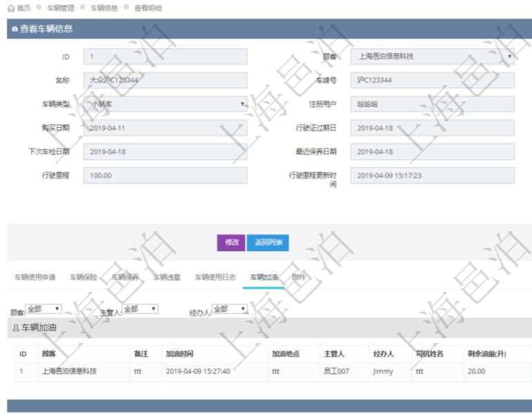The width and height of the screenshot is (532, 414).
Task: Select the 附件 tab
Action: [299, 277]
